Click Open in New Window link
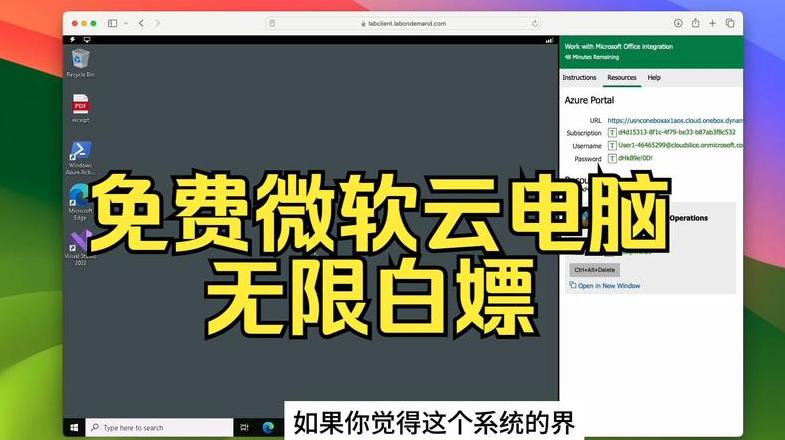 point(605,286)
